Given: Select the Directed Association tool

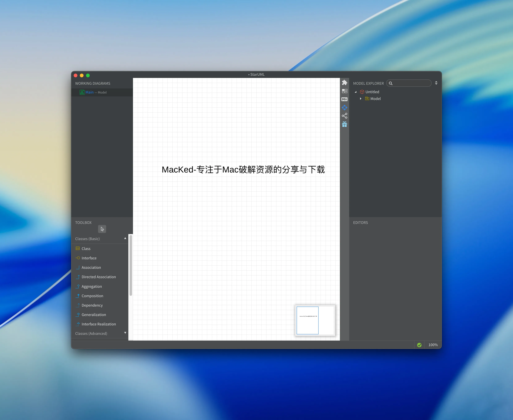Looking at the screenshot, I should (100, 277).
